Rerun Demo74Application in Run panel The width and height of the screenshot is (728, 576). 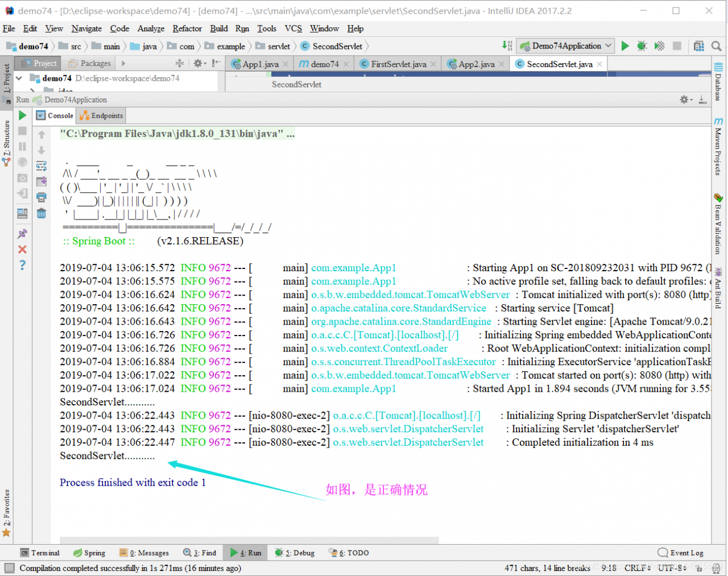pos(22,115)
